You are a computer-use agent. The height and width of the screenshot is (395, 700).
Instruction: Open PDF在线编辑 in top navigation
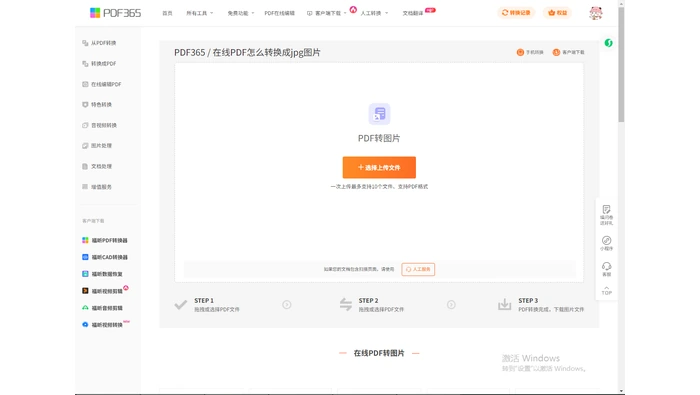(279, 13)
